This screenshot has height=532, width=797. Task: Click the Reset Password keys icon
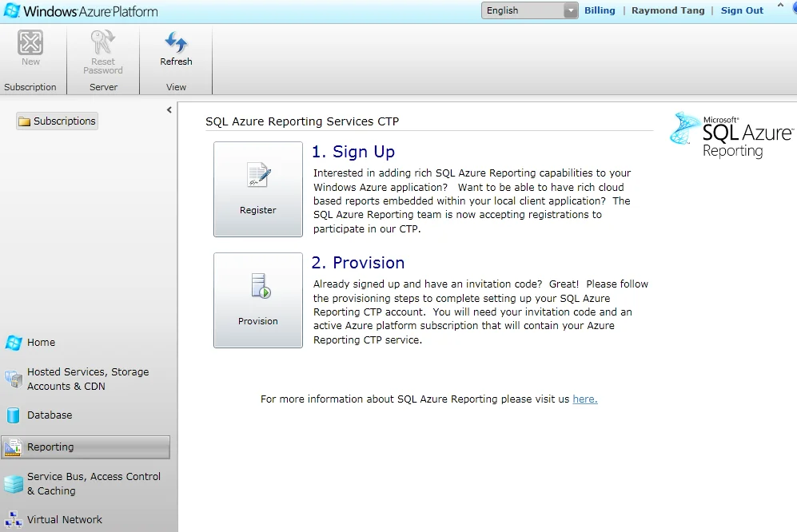(103, 42)
